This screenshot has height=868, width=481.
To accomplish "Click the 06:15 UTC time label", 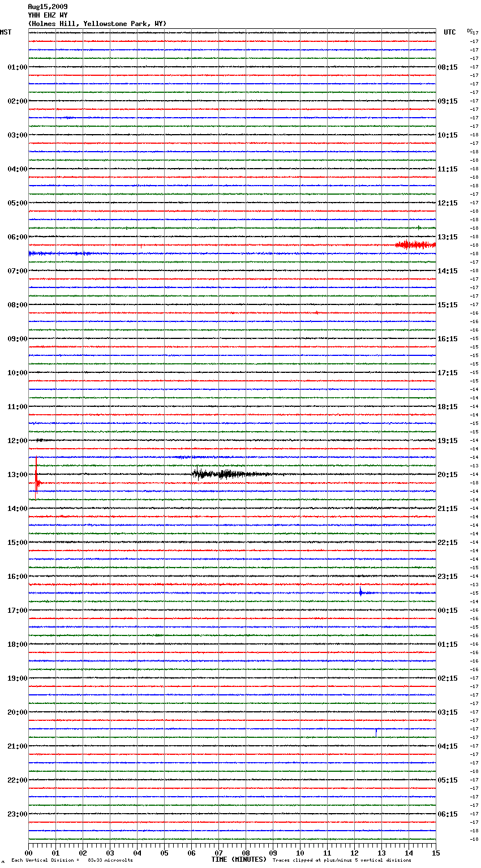I will pyautogui.click(x=448, y=814).
